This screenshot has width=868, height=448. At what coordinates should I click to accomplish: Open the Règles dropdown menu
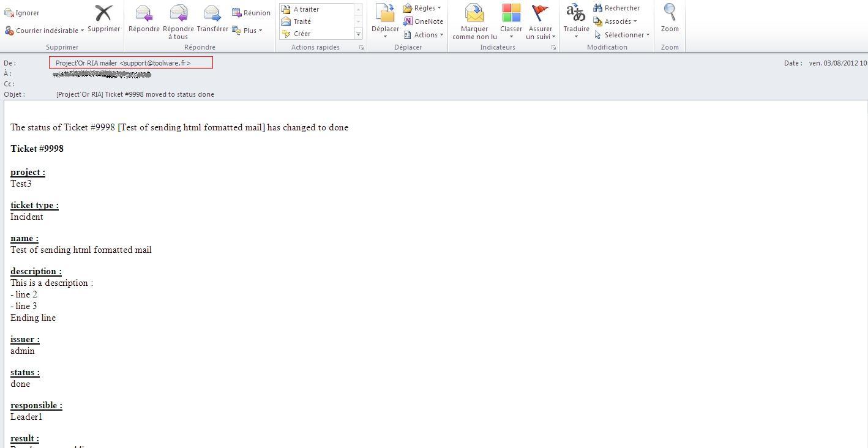(422, 8)
